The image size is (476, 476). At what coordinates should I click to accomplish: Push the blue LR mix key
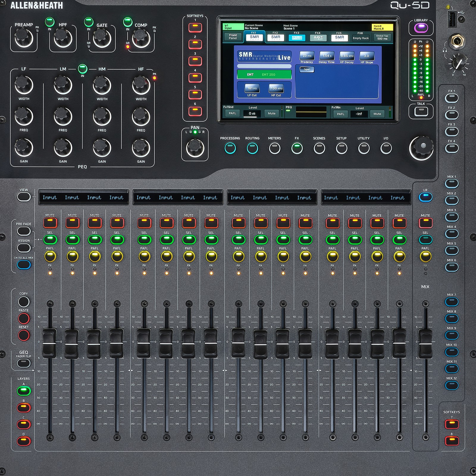425,197
